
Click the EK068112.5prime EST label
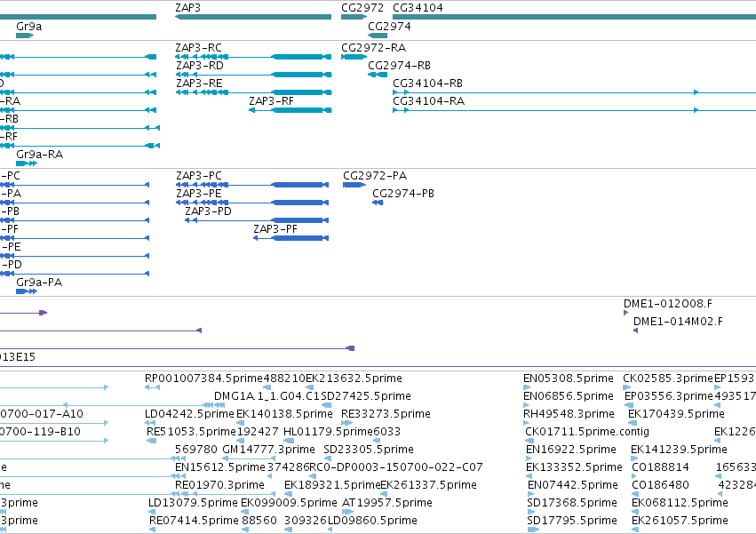point(680,503)
